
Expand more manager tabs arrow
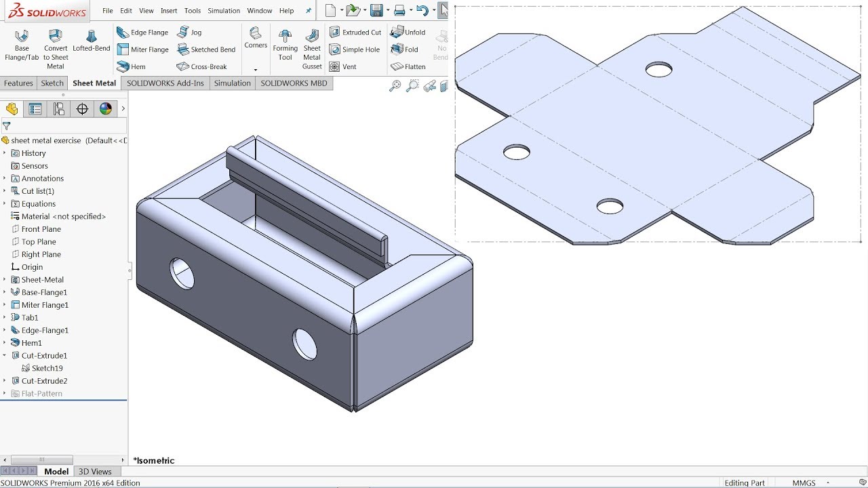tap(123, 108)
